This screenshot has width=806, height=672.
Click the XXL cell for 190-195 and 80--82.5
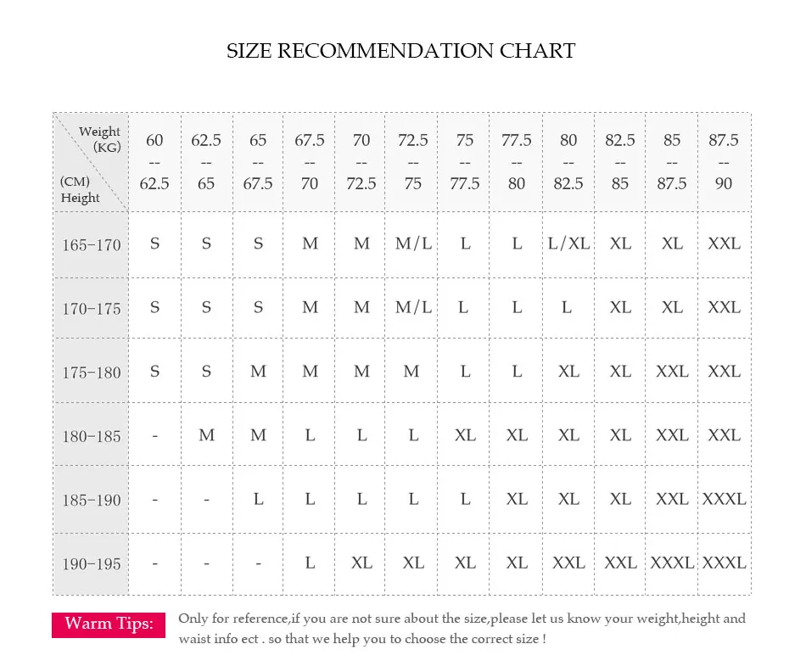[568, 563]
